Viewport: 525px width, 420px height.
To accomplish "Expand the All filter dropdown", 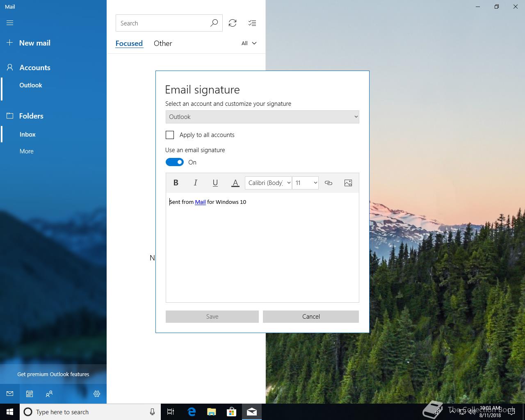I will [249, 43].
